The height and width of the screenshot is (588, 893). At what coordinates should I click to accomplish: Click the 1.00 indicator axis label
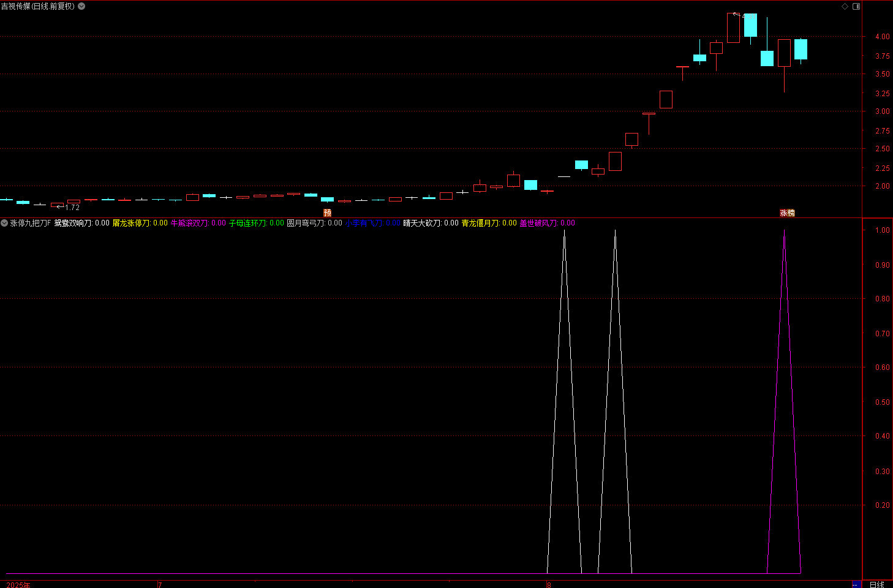[882, 230]
